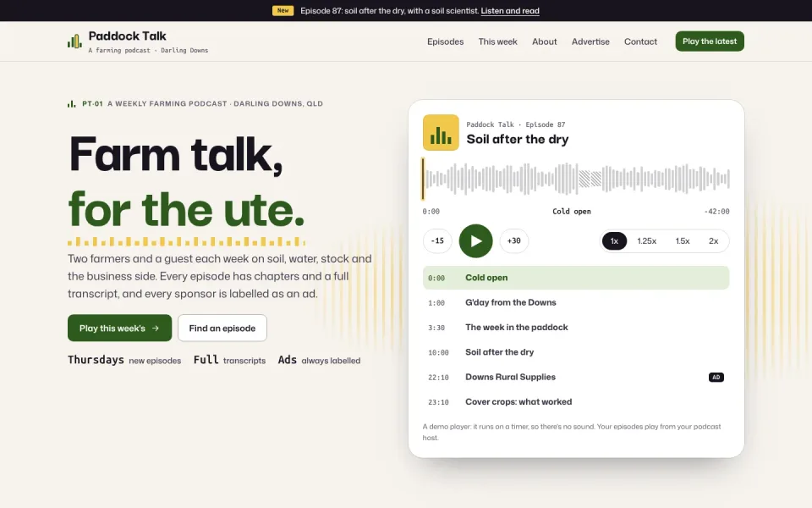The height and width of the screenshot is (508, 812).
Task: Open the Episodes nav item
Action: pyautogui.click(x=446, y=41)
